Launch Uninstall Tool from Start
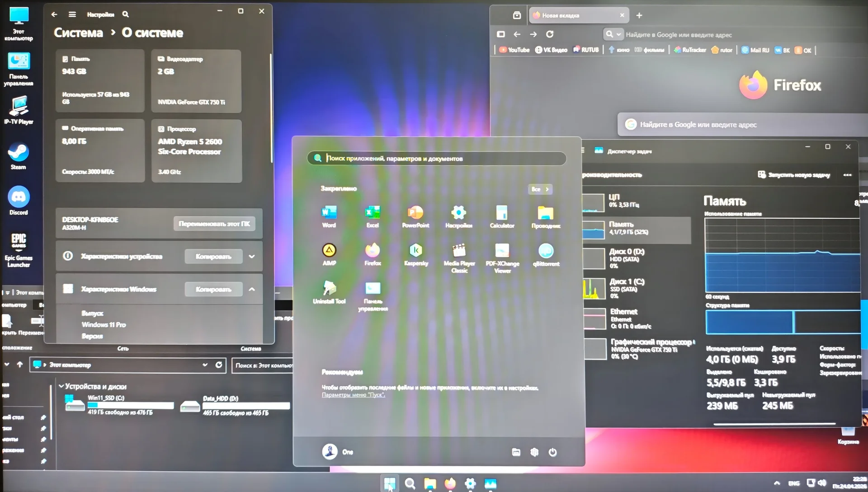Viewport: 868px width, 492px height. pos(329,292)
